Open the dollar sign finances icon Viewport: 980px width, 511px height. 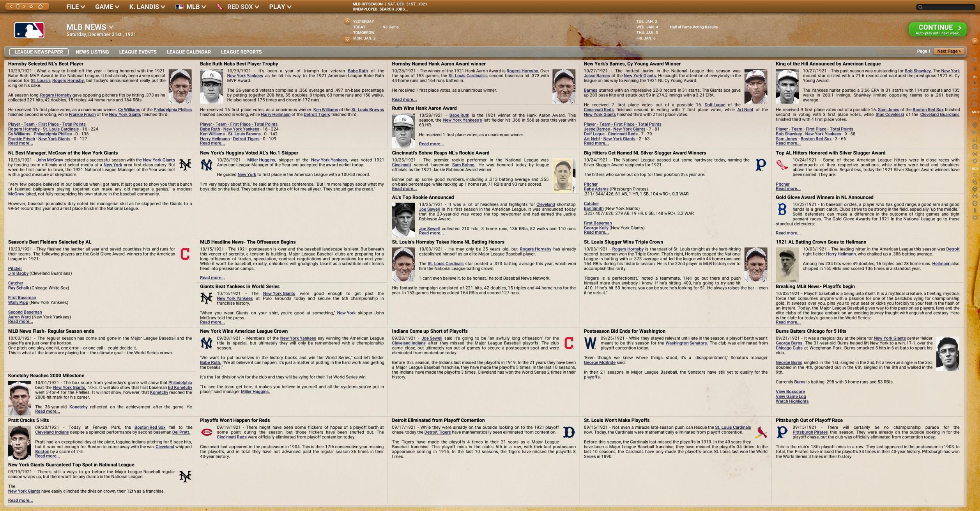click(975, 211)
